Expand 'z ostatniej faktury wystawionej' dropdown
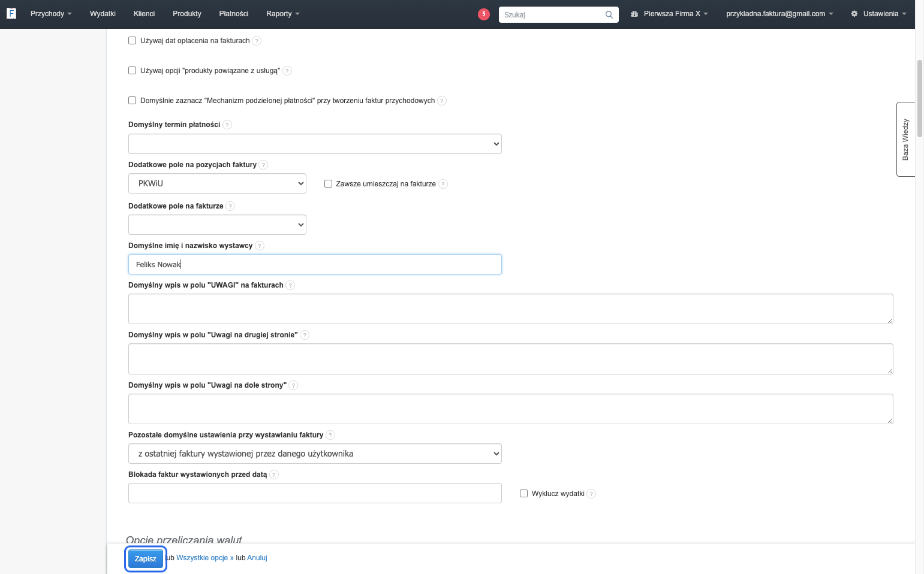Viewport: 924px width, 574px height. coord(315,454)
